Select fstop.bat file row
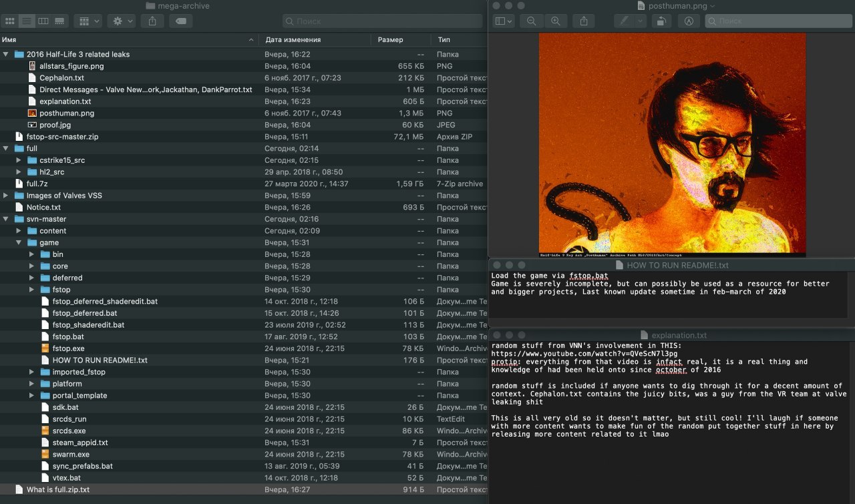 pyautogui.click(x=244, y=336)
